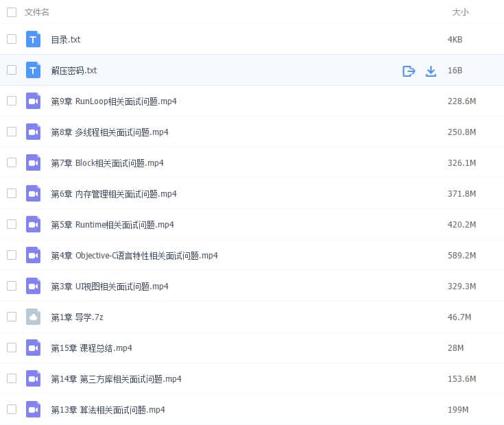Click video icon for 第3章 UI视图 file
504x425 pixels.
click(33, 286)
